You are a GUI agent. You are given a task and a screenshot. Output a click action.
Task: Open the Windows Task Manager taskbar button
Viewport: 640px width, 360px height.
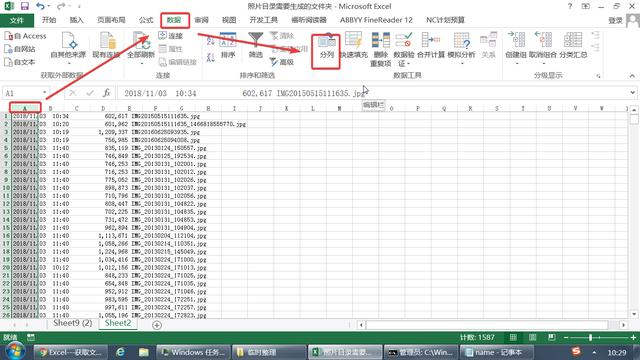(193, 352)
